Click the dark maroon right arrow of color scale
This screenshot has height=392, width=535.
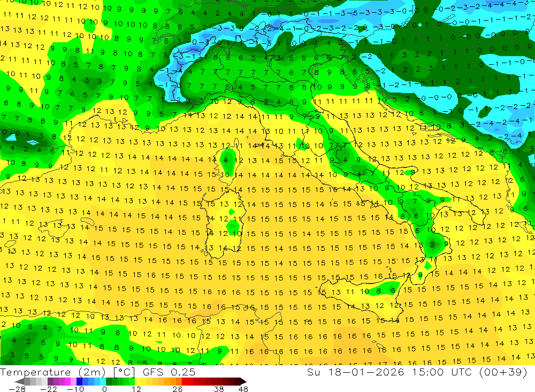(x=243, y=381)
